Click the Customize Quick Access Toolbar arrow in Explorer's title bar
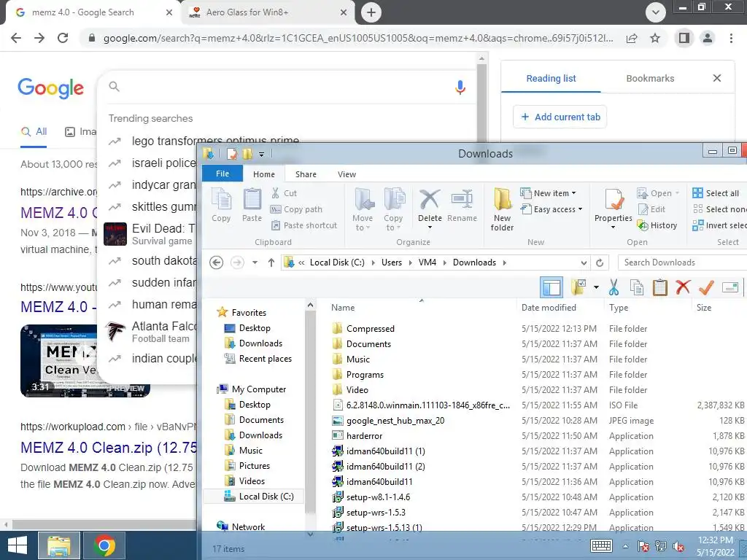747x560 pixels. point(261,154)
